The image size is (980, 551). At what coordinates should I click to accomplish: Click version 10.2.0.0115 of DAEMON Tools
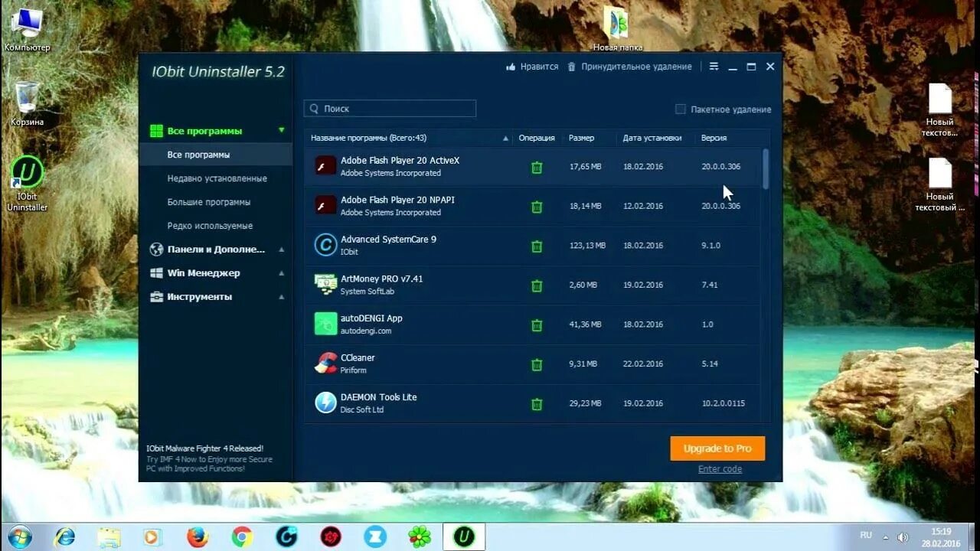pos(723,403)
